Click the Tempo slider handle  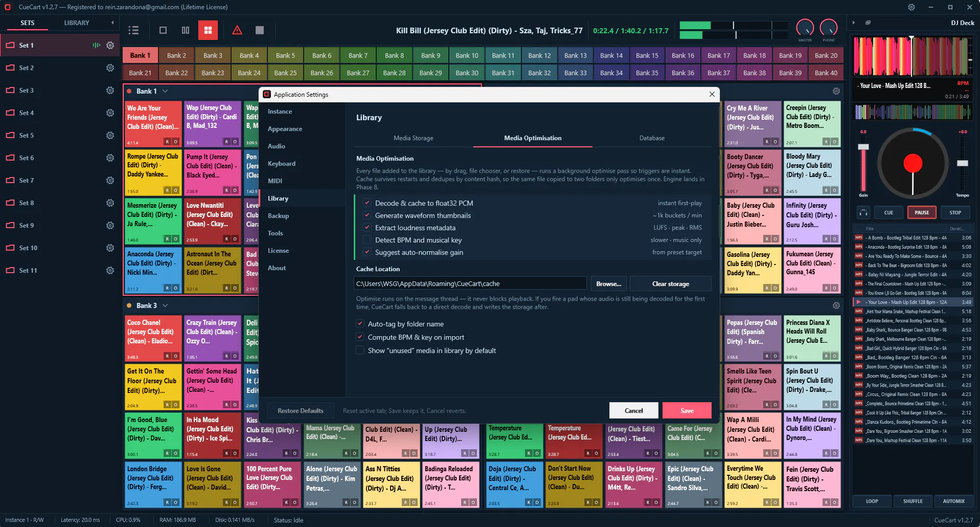coord(963,163)
